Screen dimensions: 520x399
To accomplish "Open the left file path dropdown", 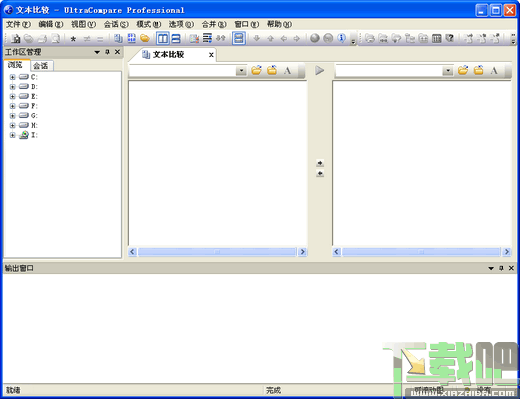I will pyautogui.click(x=241, y=71).
